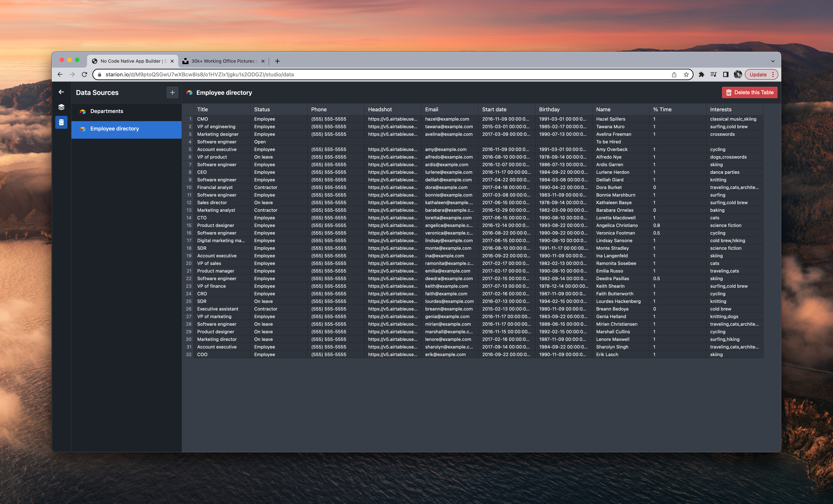Screen dimensions: 833x504
Task: Bookmark this page with the star icon
Action: 686,75
